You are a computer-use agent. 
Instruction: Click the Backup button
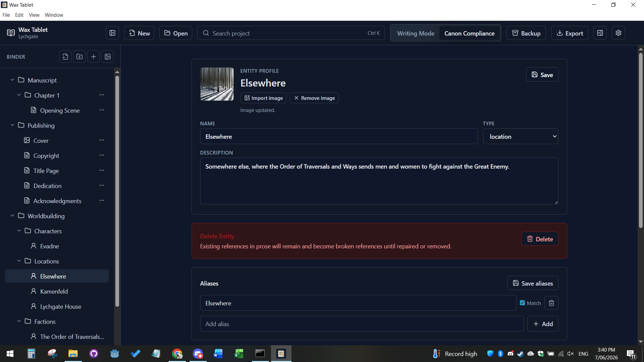(526, 33)
